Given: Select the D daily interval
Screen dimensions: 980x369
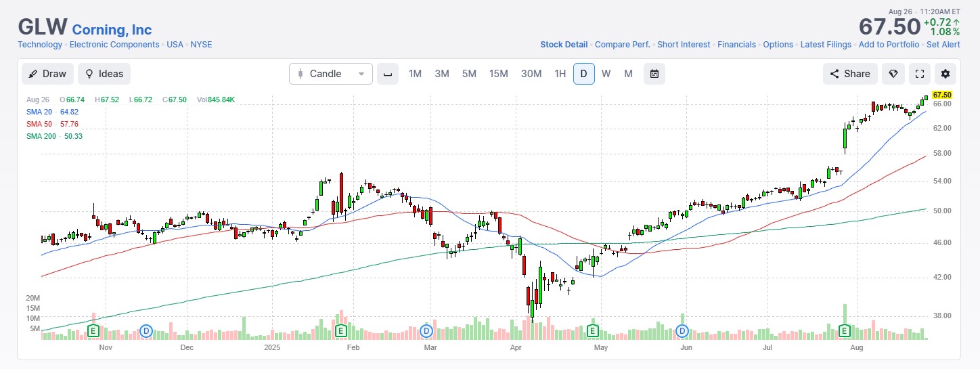Looking at the screenshot, I should click(x=584, y=74).
